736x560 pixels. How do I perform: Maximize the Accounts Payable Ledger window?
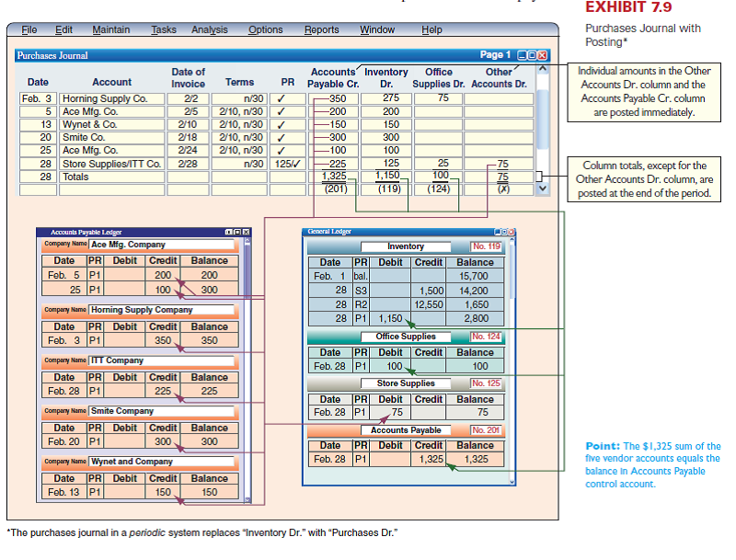pyautogui.click(x=237, y=232)
